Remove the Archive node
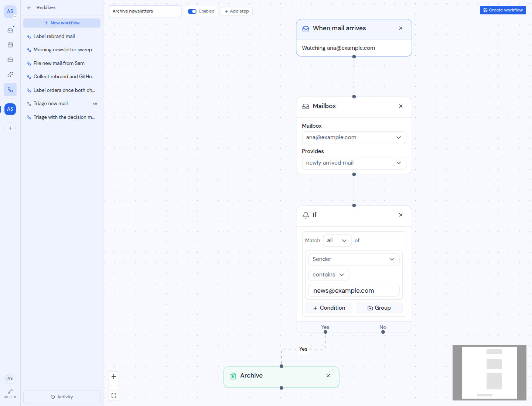The height and width of the screenshot is (406, 532). [328, 376]
